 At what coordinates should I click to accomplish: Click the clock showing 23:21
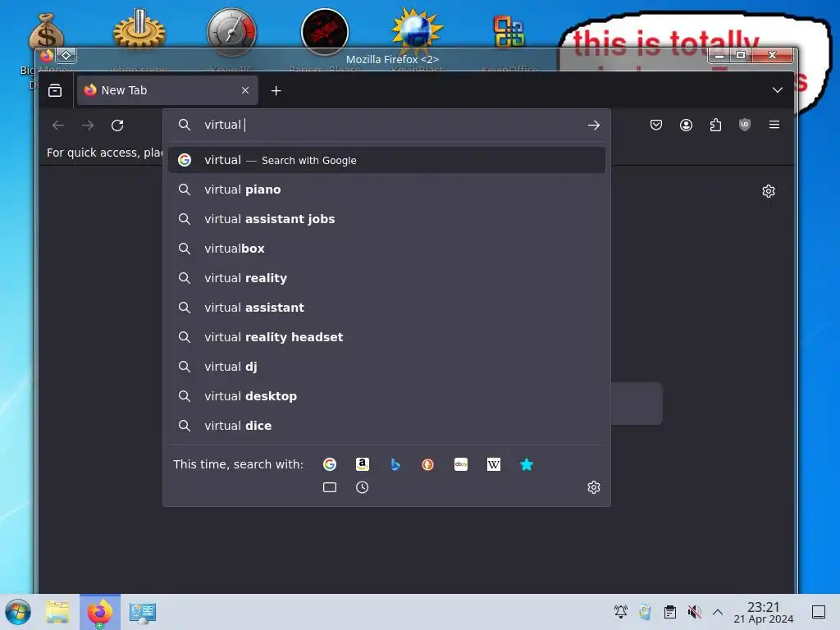click(x=764, y=612)
